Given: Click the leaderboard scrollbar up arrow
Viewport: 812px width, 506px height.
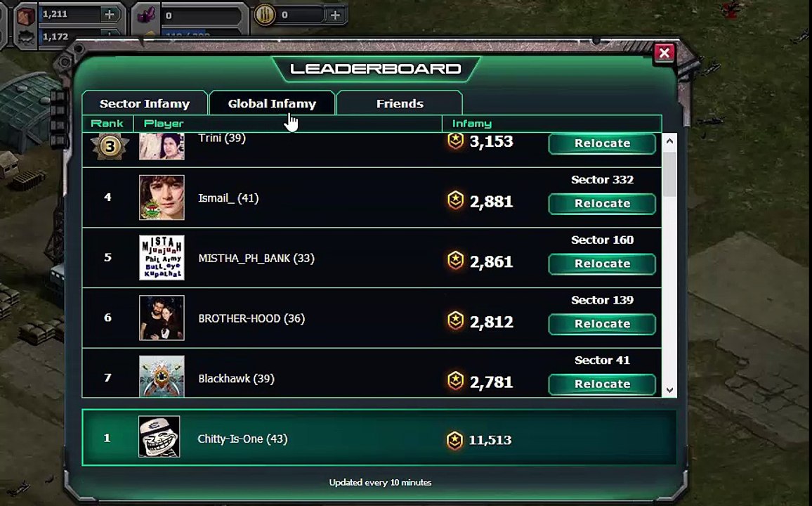Looking at the screenshot, I should point(669,141).
